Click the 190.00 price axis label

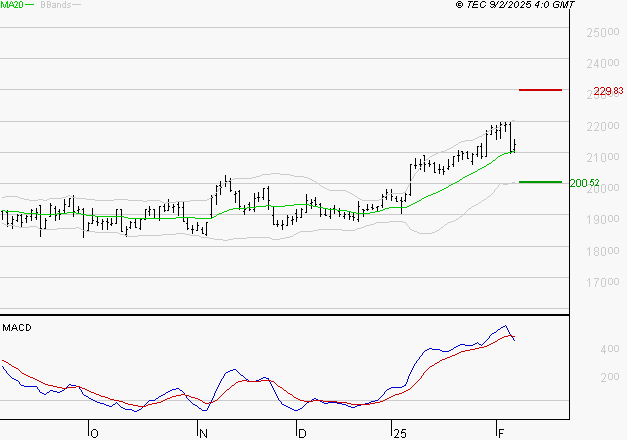(603, 219)
